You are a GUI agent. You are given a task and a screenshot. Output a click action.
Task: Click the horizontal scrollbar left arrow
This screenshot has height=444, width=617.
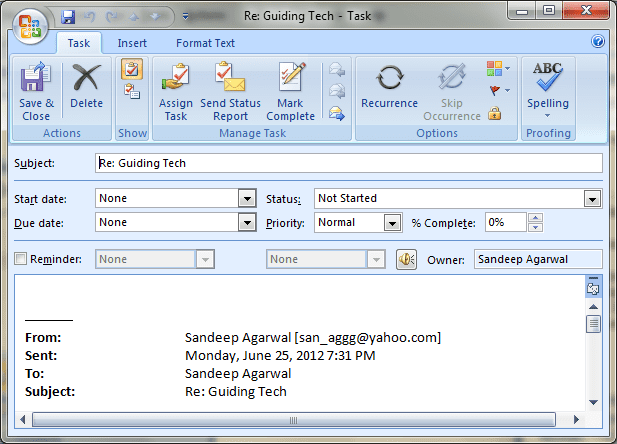point(23,420)
